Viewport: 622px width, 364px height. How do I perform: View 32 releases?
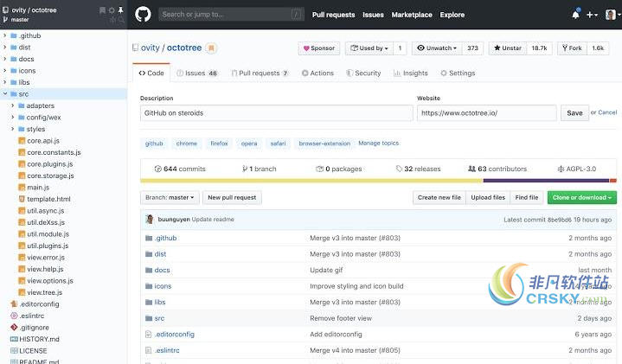(x=418, y=169)
